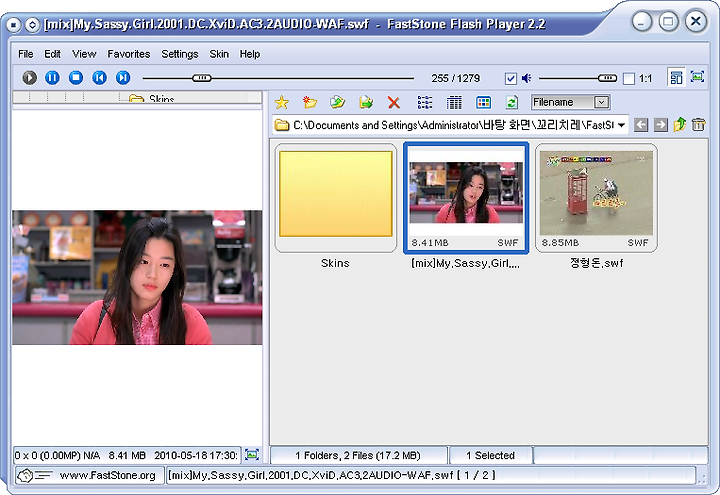
Task: Click the file name in bottom status bar
Action: [310, 475]
